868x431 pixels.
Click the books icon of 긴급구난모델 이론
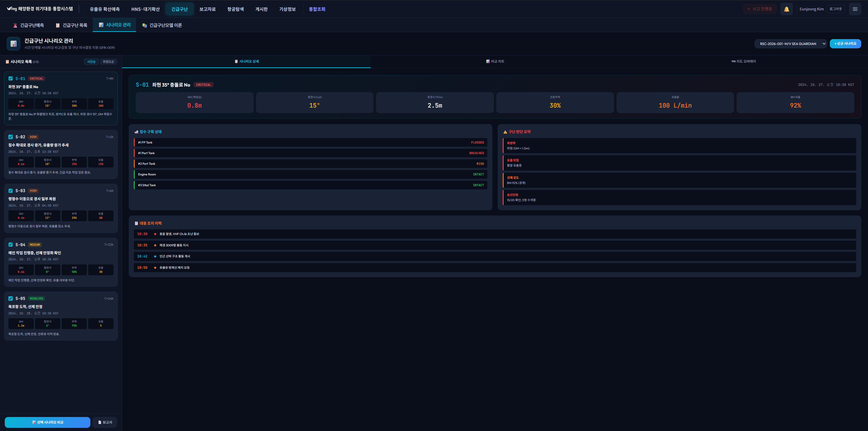click(145, 25)
